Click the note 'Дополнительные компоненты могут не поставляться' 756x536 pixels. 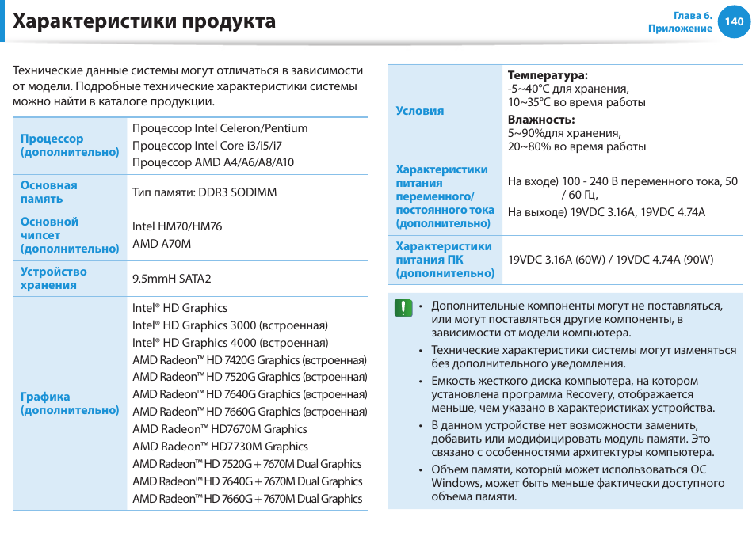tap(577, 319)
